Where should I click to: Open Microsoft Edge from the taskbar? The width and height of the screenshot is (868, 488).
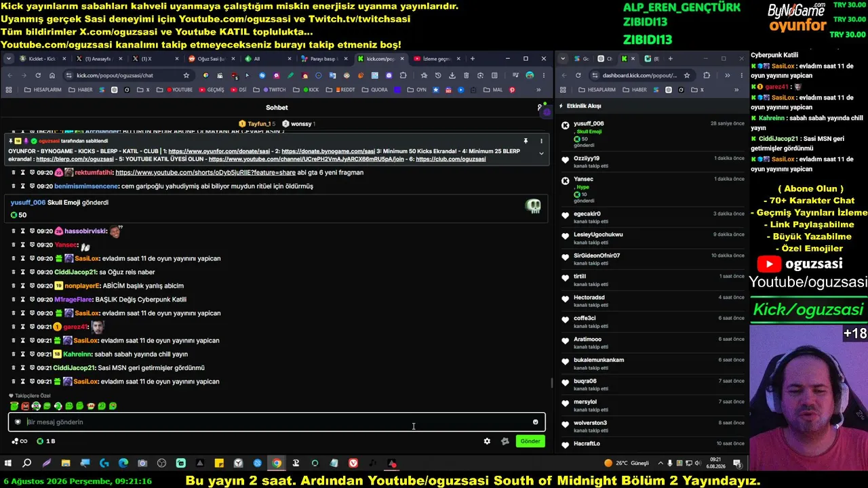(x=123, y=464)
